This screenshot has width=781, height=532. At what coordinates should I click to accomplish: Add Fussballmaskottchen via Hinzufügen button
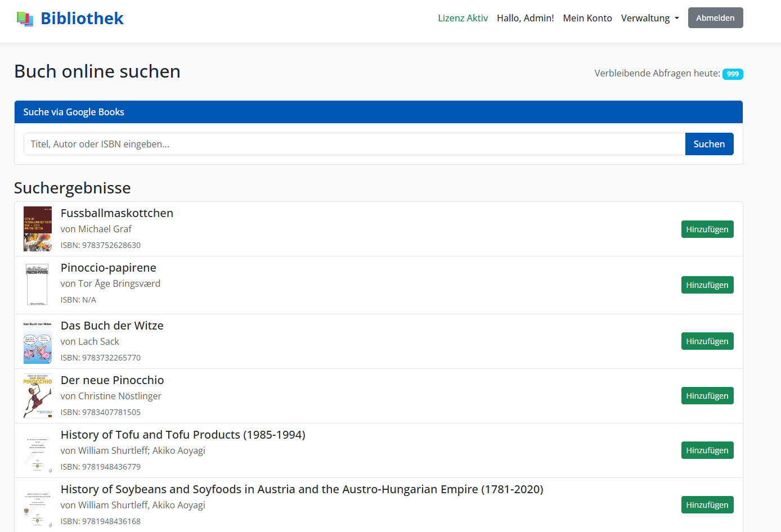[x=707, y=229]
